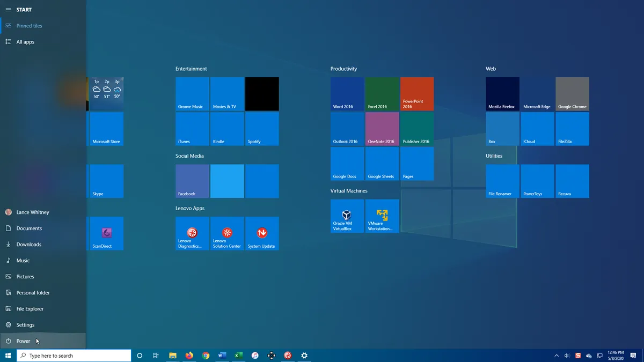This screenshot has width=644, height=362.
Task: Click the Cortana circle in the taskbar
Action: click(x=140, y=356)
